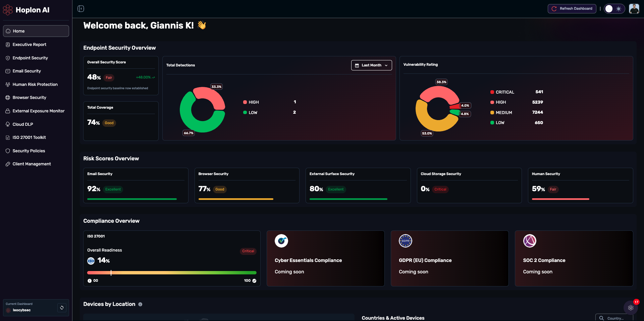Click the Cyber Essentials checkmark icon

click(x=281, y=241)
